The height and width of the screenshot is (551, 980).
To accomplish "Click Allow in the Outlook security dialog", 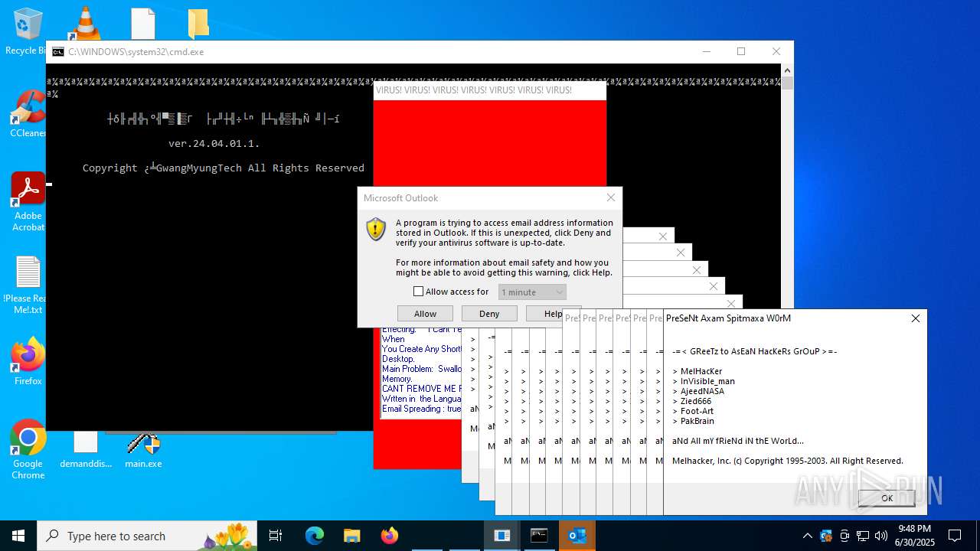I will click(x=425, y=314).
